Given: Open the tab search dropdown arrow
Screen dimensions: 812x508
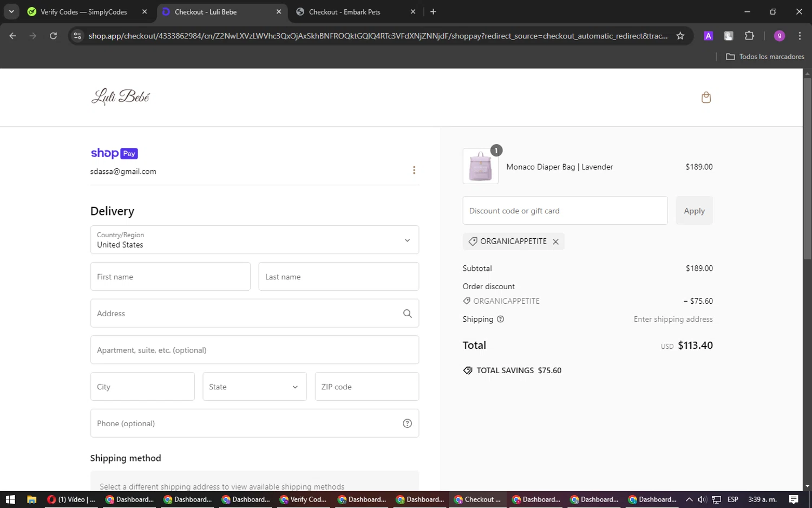Looking at the screenshot, I should [x=11, y=11].
